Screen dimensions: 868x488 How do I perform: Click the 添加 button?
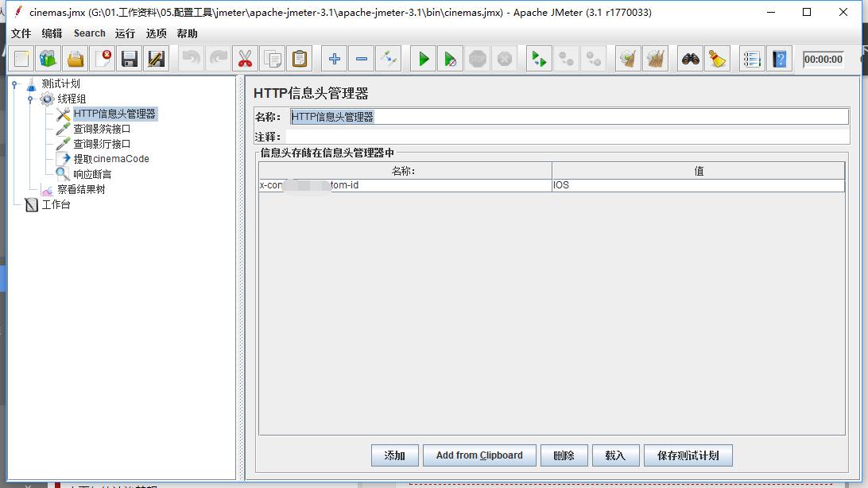click(x=395, y=455)
